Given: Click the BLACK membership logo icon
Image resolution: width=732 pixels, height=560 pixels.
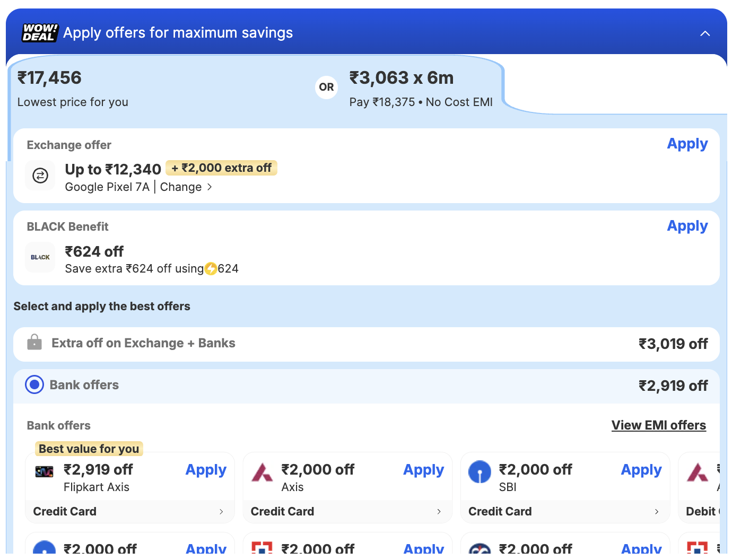Looking at the screenshot, I should click(40, 257).
